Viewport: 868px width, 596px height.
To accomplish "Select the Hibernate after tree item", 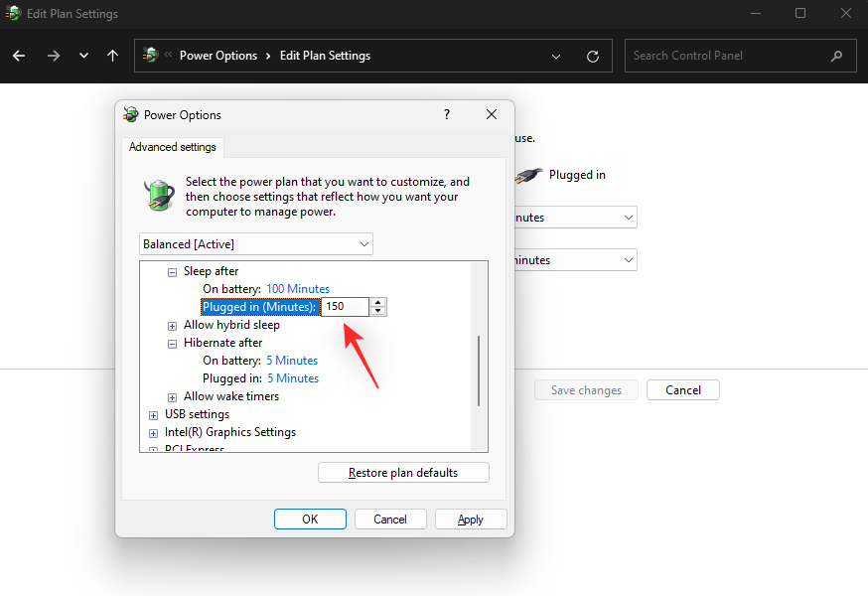I will coord(223,343).
